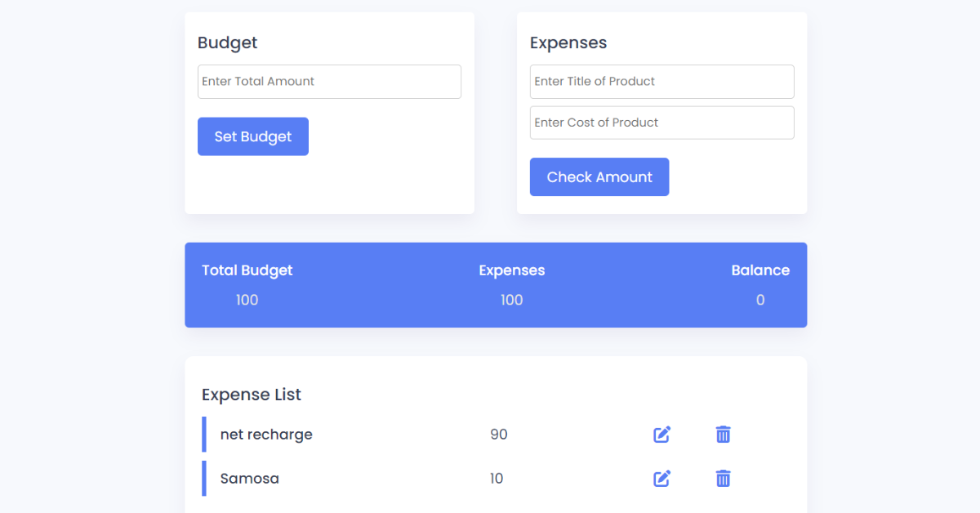Click the delete icon for net recharge
The image size is (980, 513).
[723, 435]
